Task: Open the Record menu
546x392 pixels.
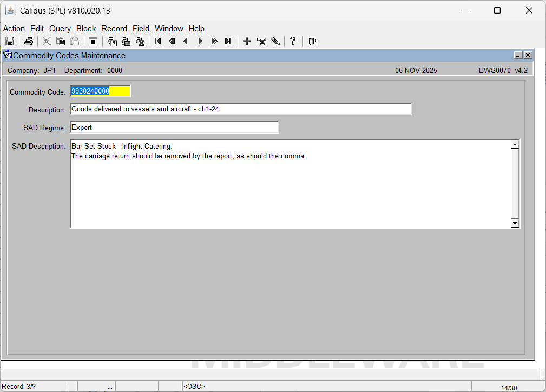Action: point(114,29)
